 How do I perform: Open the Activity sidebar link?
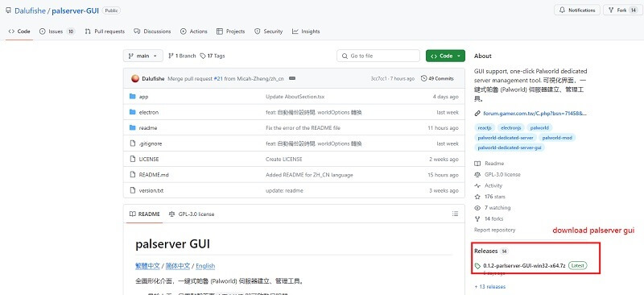489,185
